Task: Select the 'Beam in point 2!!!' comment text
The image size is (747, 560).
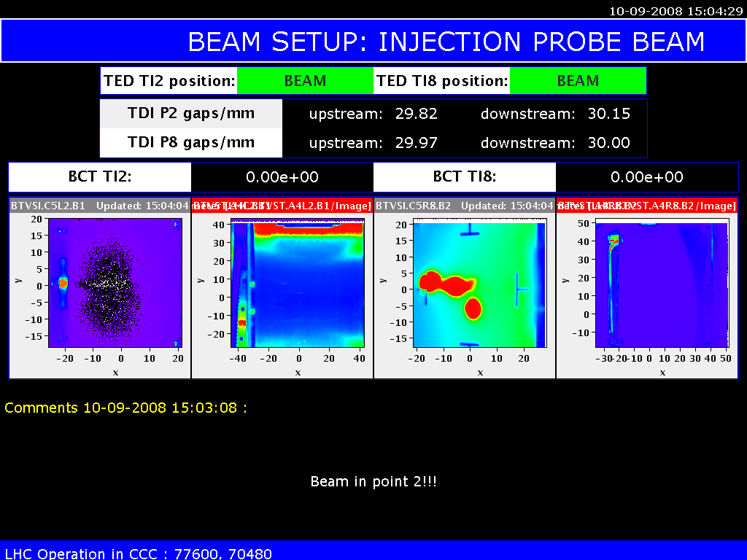Action: coord(373,482)
